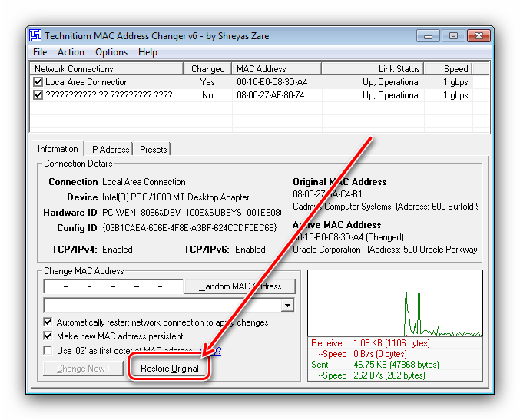Sort by the Speed column header

[x=448, y=68]
